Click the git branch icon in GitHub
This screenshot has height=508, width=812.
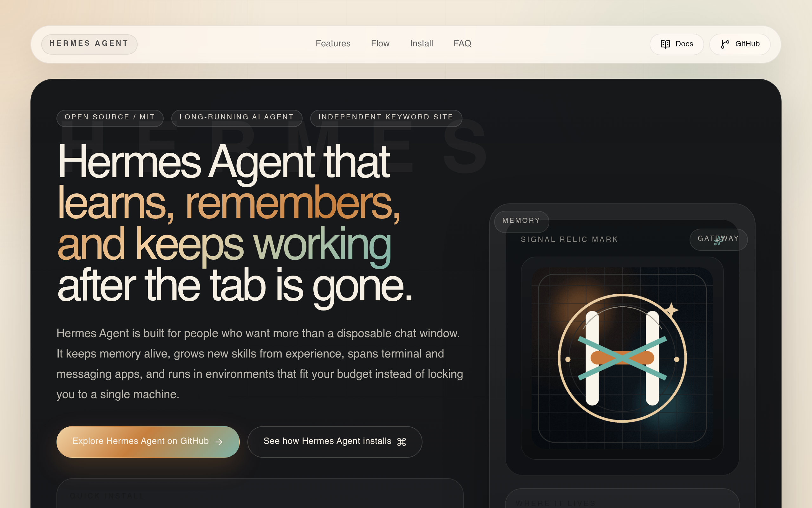pos(725,44)
